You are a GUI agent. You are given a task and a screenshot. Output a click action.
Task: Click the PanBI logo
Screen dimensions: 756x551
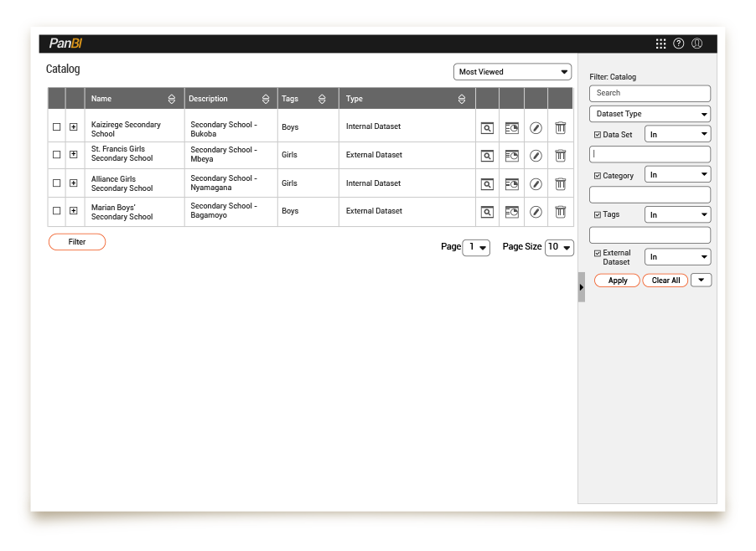point(65,44)
